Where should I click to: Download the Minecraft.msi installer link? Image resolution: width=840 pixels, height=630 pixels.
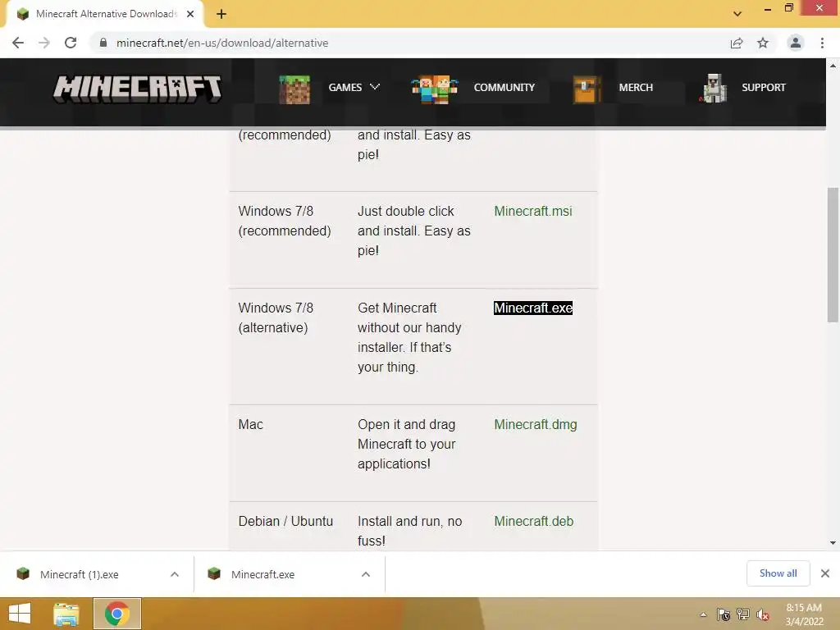click(533, 211)
